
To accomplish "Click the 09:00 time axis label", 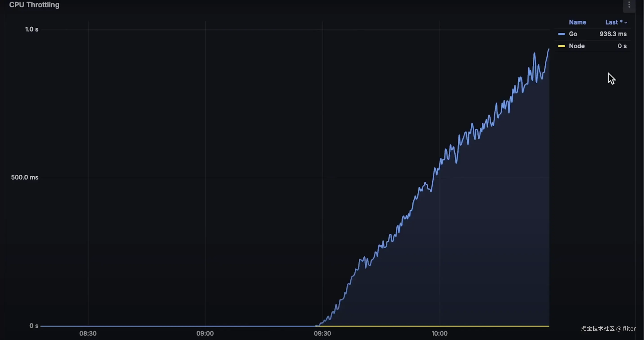I will [205, 333].
